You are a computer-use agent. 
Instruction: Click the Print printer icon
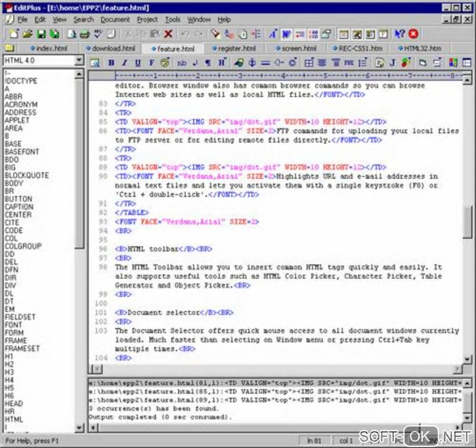click(84, 34)
